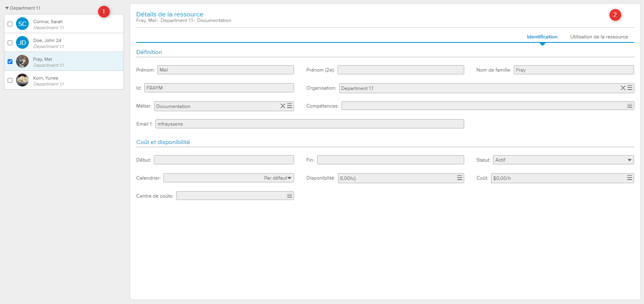Check the Connor, Sarah checkbox

point(10,24)
